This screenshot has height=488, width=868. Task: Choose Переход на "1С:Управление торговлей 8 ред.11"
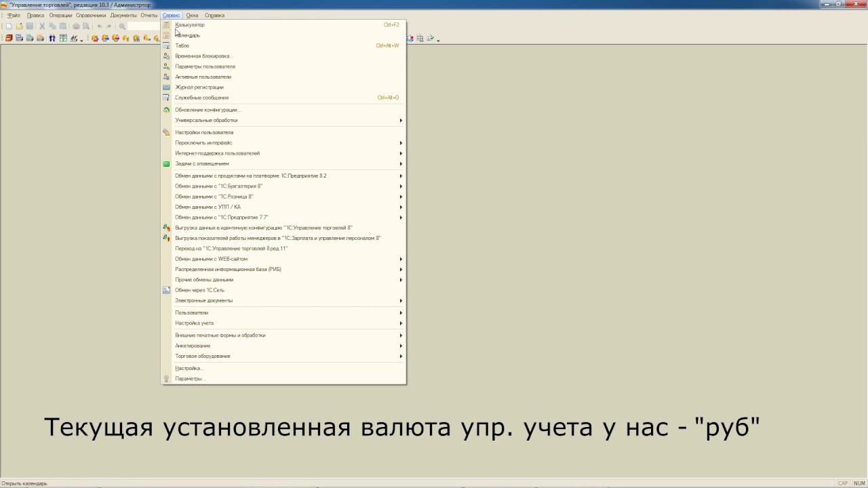283,249
